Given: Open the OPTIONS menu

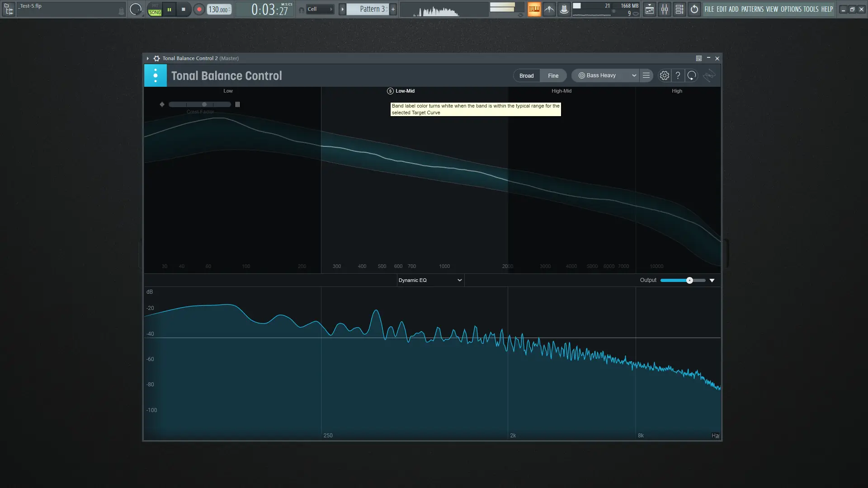Looking at the screenshot, I should pyautogui.click(x=791, y=9).
